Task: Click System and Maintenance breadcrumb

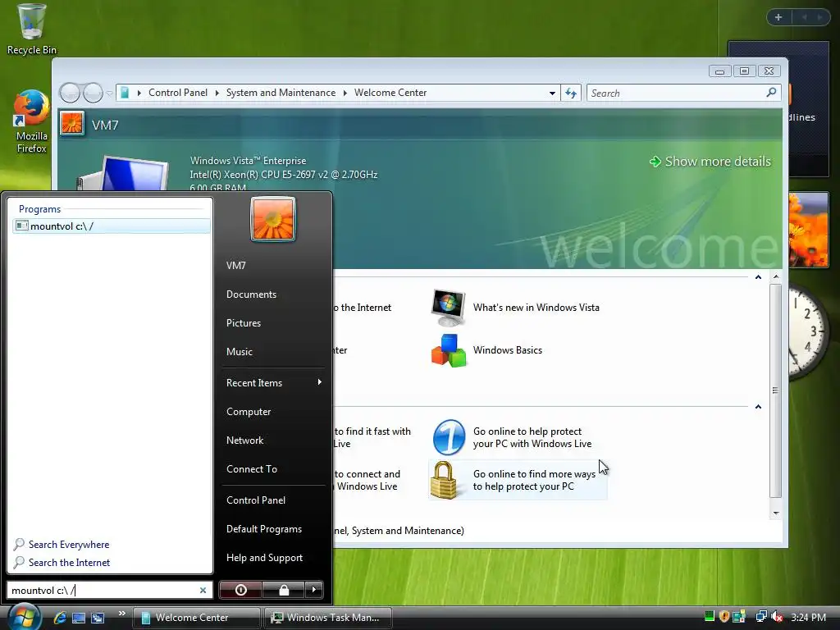Action: (x=281, y=93)
